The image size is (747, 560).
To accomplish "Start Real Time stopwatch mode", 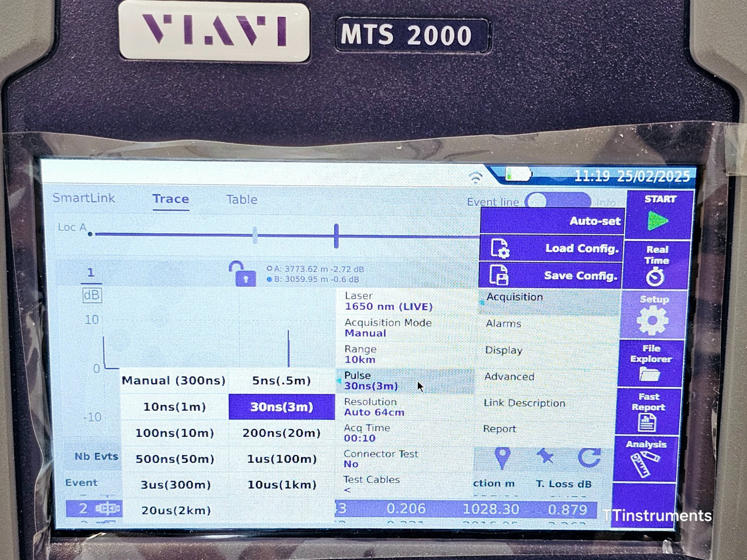I will point(656,265).
